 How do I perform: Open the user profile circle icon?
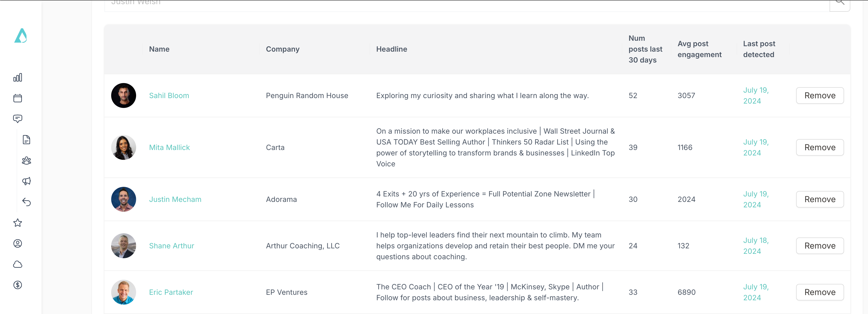coord(17,243)
